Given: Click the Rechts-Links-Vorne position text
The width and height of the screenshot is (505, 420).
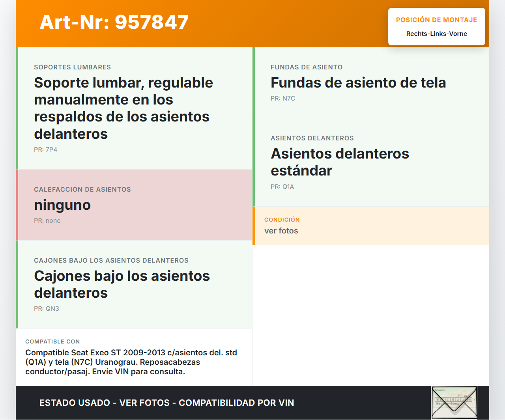Looking at the screenshot, I should point(436,34).
